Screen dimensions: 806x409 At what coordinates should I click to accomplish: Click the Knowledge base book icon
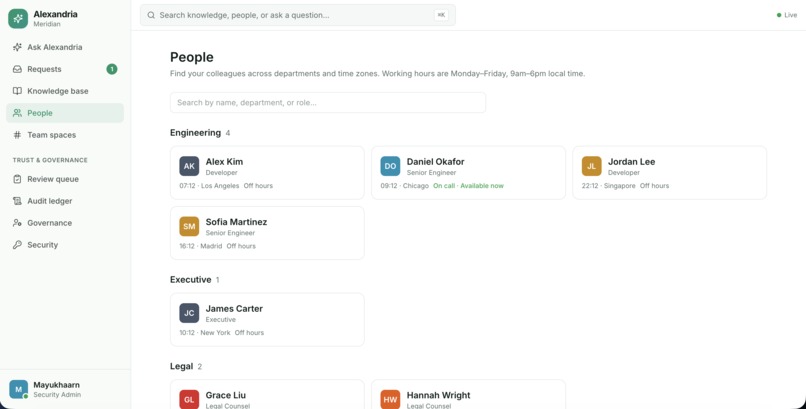[17, 91]
